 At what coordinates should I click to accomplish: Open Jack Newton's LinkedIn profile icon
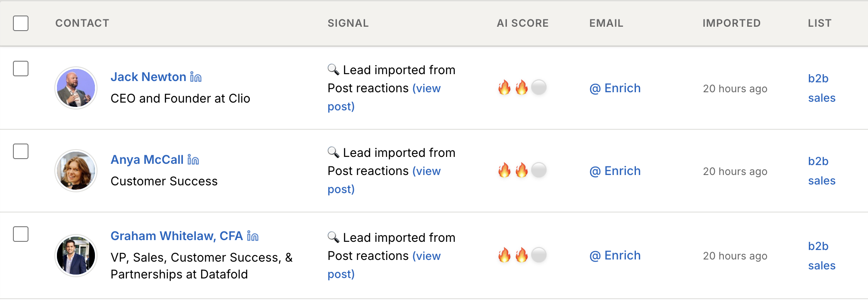(195, 77)
